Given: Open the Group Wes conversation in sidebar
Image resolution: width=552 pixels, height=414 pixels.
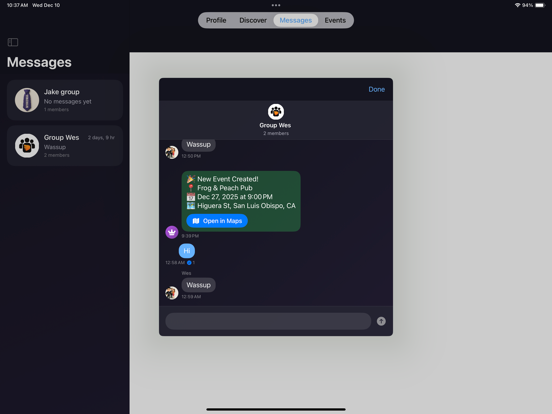Looking at the screenshot, I should pos(65,145).
